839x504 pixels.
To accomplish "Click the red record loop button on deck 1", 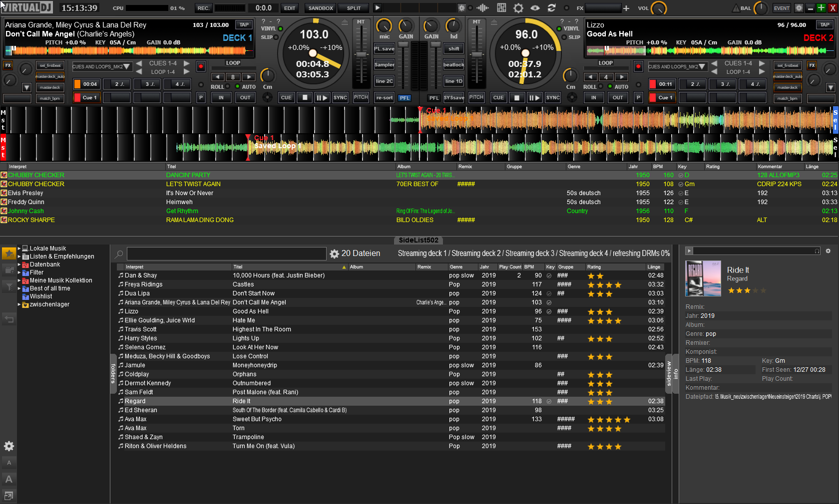I will pos(201,66).
